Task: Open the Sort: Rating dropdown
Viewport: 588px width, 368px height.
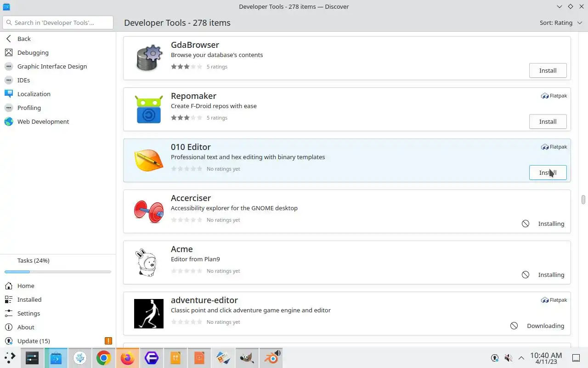Action: point(561,23)
